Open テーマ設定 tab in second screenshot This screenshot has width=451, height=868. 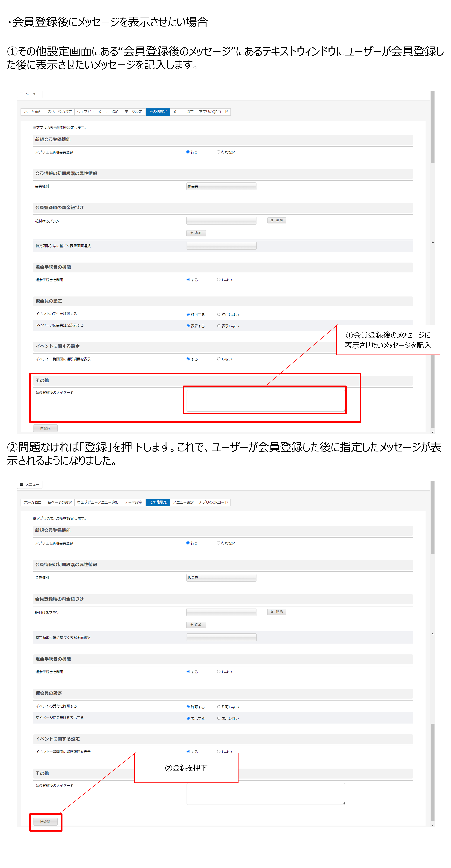click(x=133, y=502)
